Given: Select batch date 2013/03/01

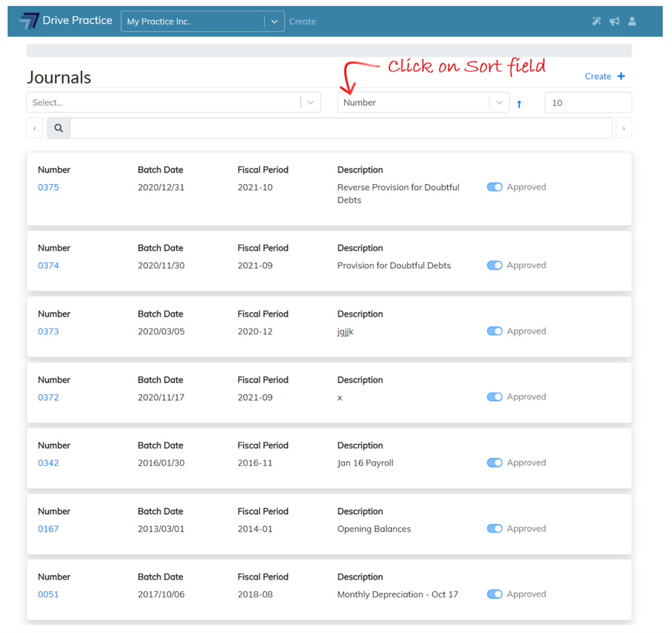Looking at the screenshot, I should point(161,529).
